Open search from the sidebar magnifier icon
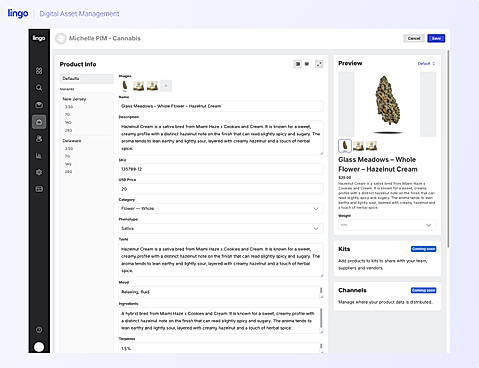The height and width of the screenshot is (368, 479). point(39,88)
